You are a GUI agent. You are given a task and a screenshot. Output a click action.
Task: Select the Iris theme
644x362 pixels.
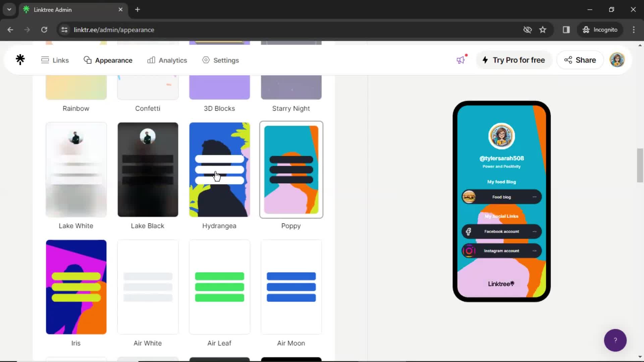tap(75, 287)
